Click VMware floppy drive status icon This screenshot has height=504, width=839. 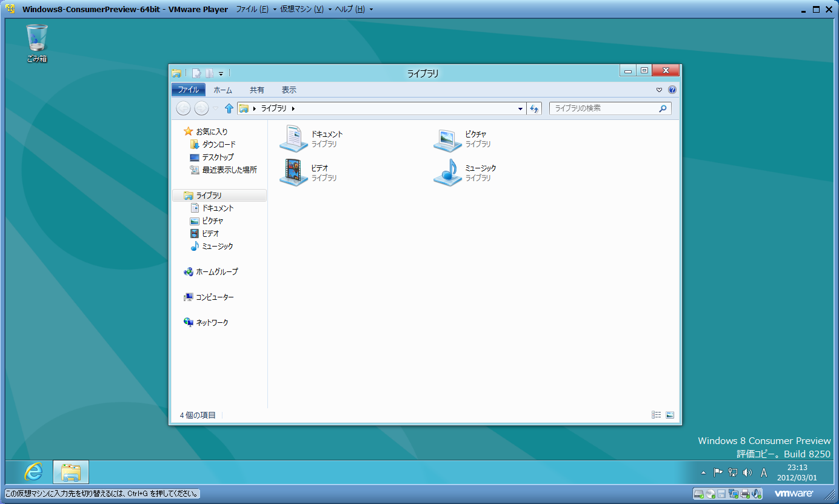point(722,493)
